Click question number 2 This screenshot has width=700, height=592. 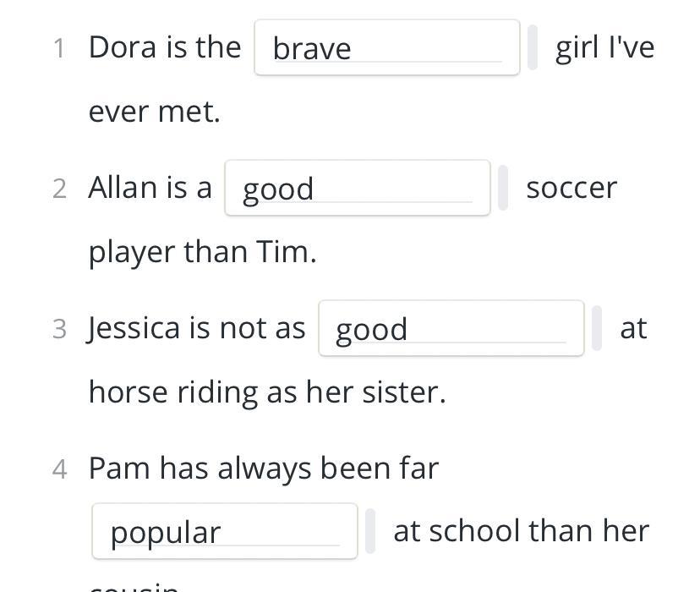tap(59, 189)
